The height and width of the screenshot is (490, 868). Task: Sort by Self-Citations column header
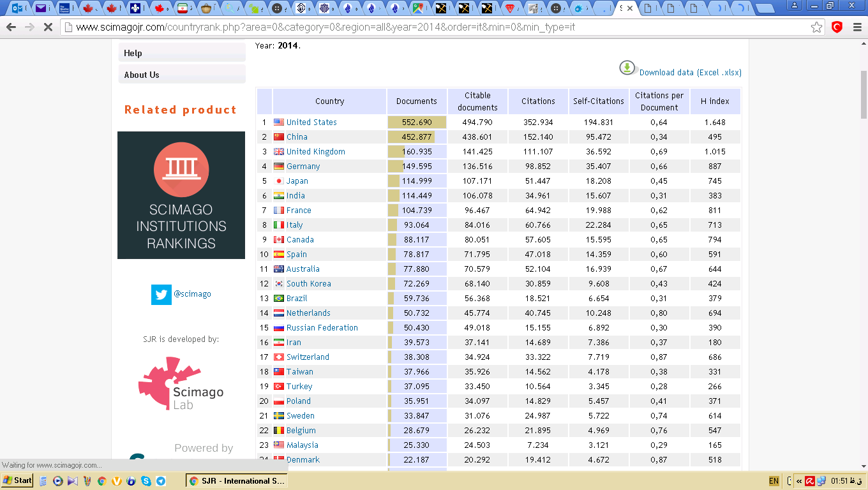[x=599, y=101]
